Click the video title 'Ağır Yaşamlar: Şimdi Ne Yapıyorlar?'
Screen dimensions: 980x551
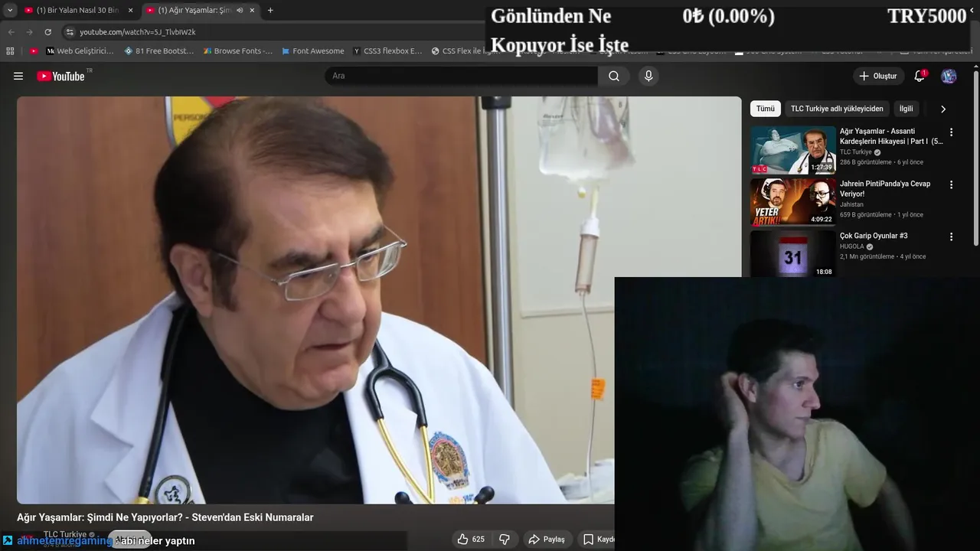click(165, 517)
